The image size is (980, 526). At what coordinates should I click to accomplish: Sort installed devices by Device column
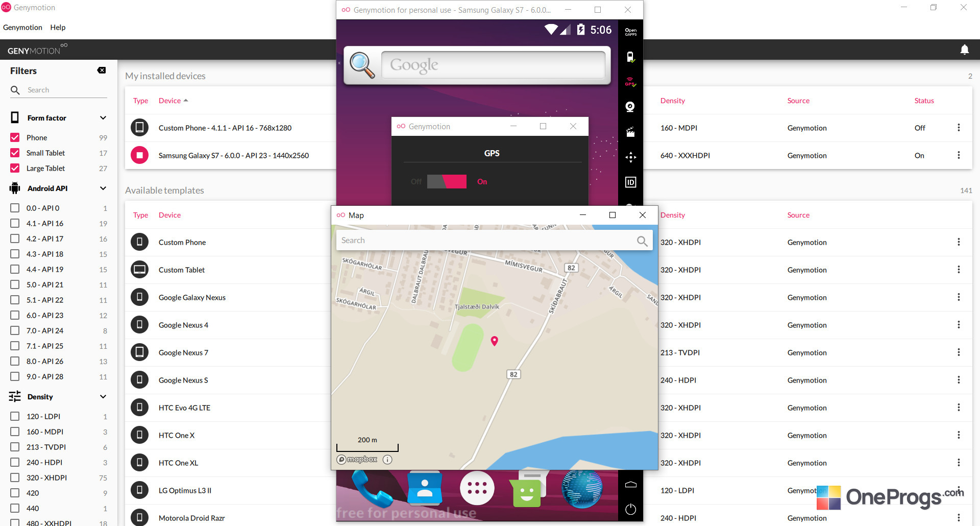(173, 101)
